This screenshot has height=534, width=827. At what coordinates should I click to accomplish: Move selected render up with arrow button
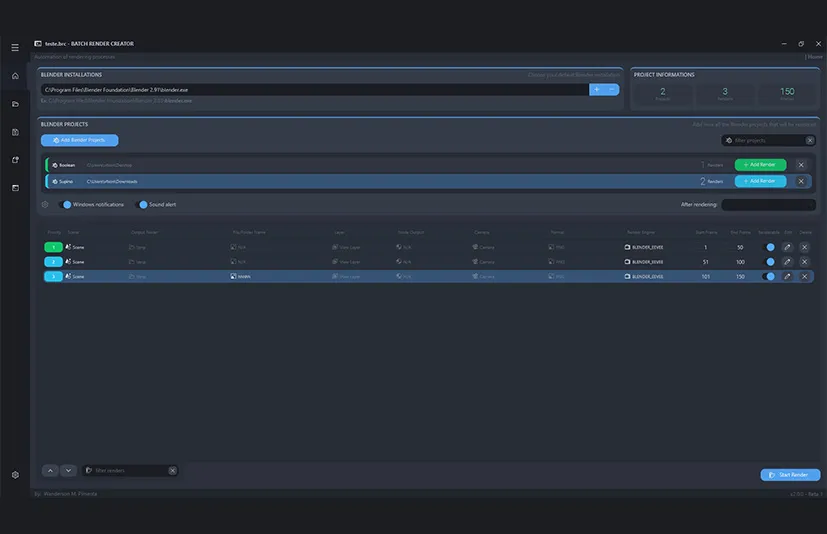pyautogui.click(x=50, y=471)
